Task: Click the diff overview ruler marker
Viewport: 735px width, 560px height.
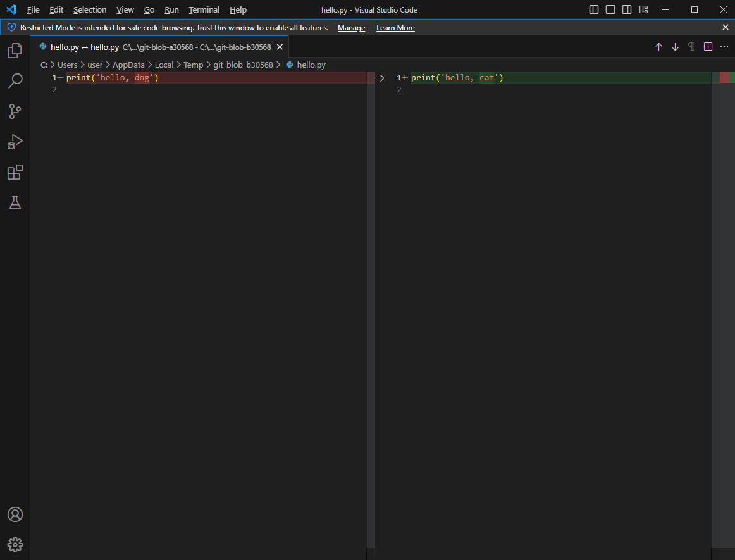Action: pyautogui.click(x=727, y=77)
